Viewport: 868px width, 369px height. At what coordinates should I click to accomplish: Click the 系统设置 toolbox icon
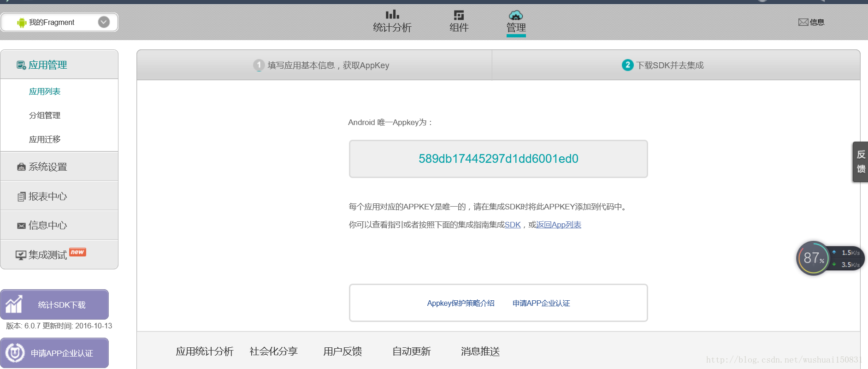tap(21, 167)
